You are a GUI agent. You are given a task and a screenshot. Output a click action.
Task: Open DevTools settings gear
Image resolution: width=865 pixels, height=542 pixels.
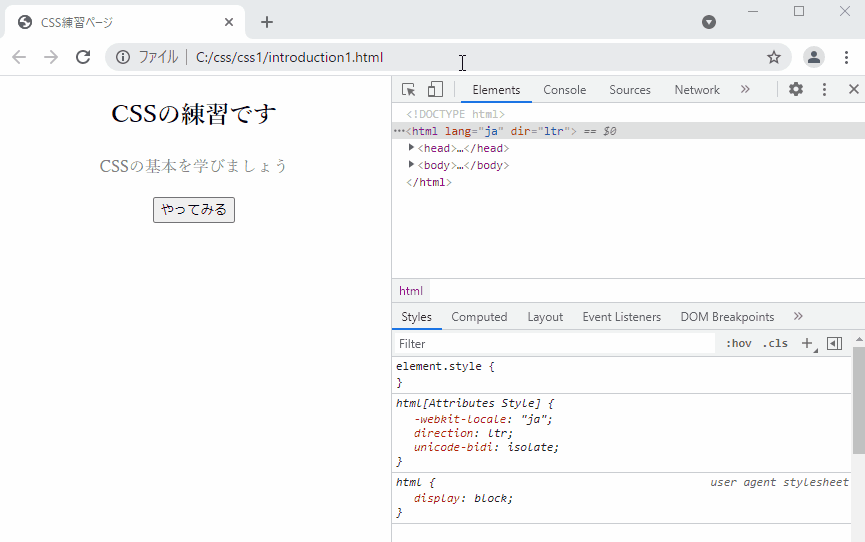click(795, 89)
